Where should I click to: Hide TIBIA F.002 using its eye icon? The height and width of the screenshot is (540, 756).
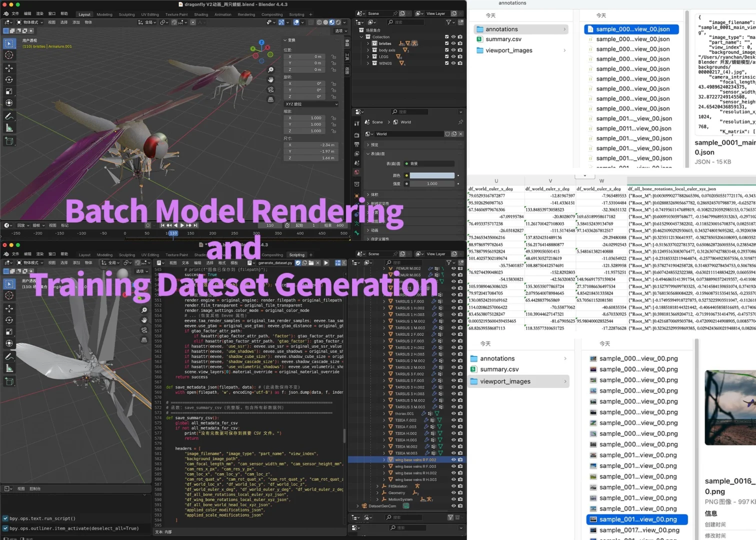[x=453, y=420]
